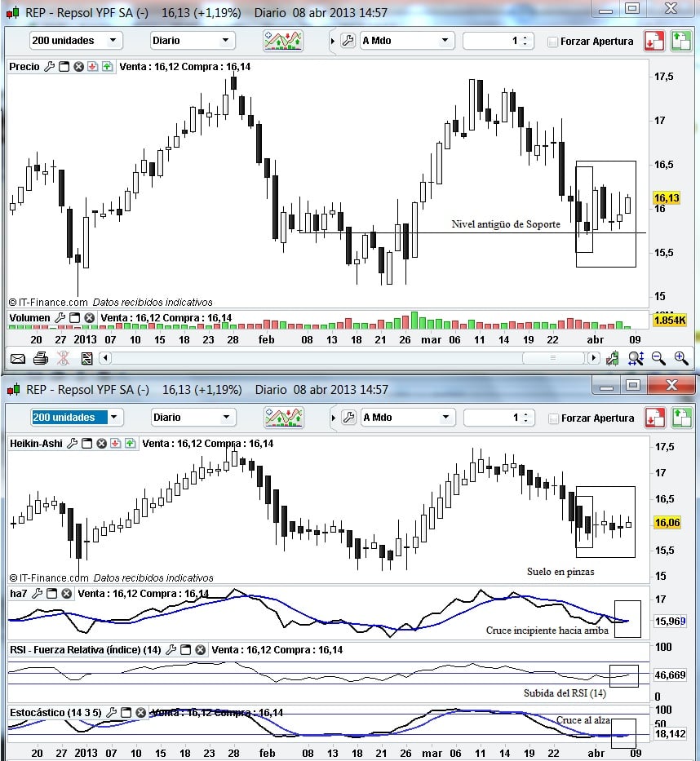Image resolution: width=700 pixels, height=761 pixels.
Task: Toggle Forzar Apertura checkbox in top window
Action: [552, 42]
